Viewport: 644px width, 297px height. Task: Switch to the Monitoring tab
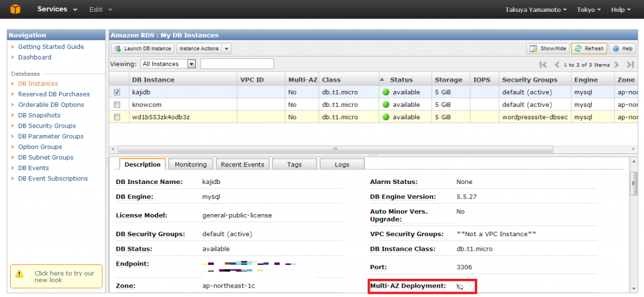click(x=191, y=165)
